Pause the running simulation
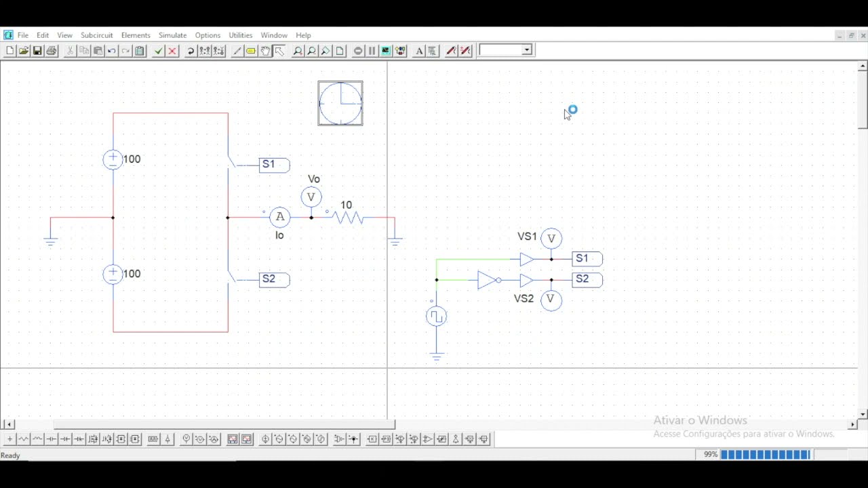Viewport: 868px width, 488px height. pyautogui.click(x=372, y=51)
